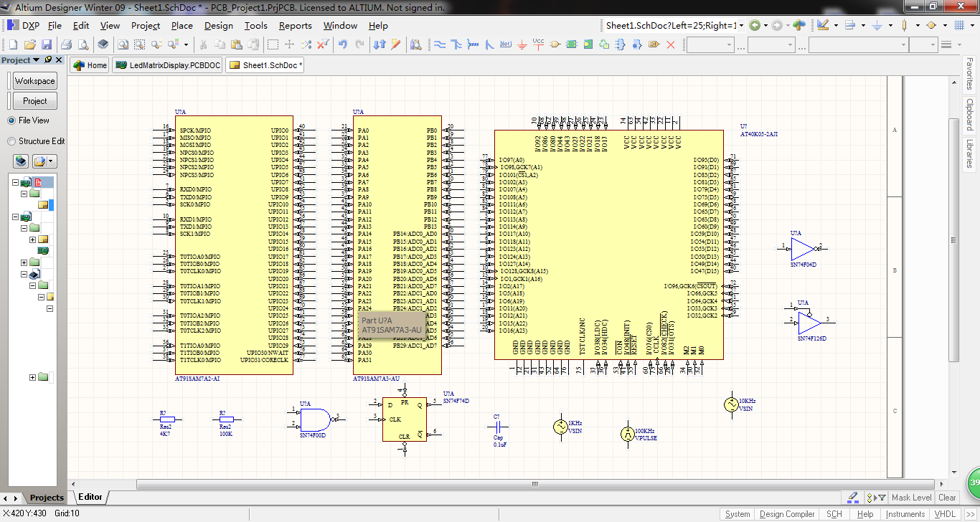980x522 pixels.
Task: Open the Reports menu
Action: tap(295, 25)
